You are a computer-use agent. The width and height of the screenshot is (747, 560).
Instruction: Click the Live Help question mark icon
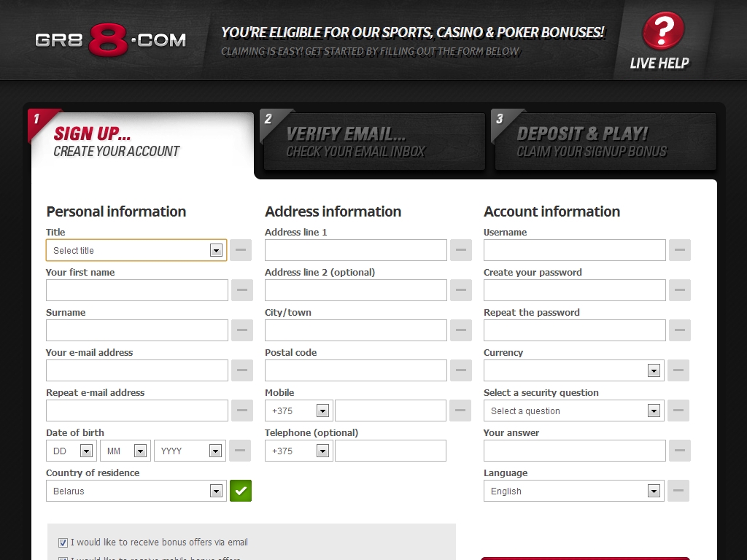662,32
